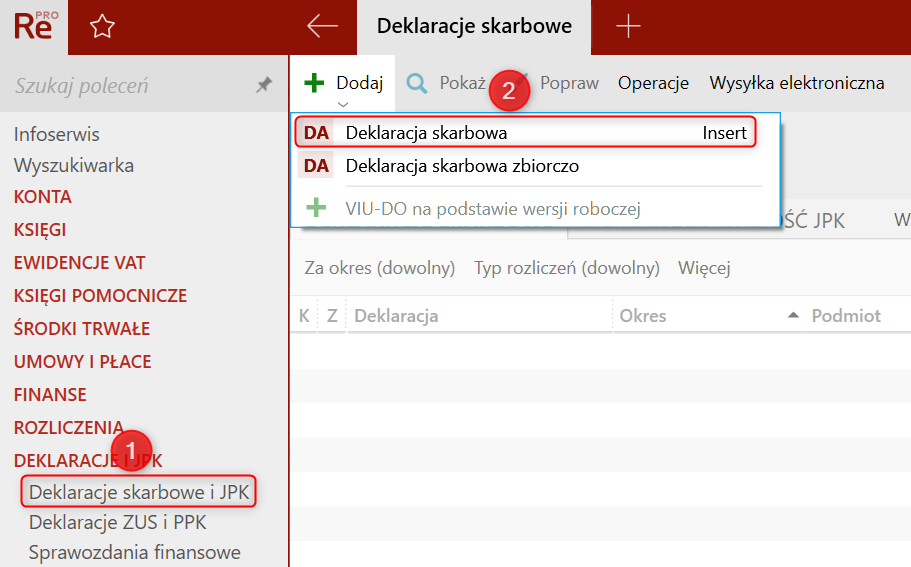Viewport: 911px width, 567px height.
Task: Open the Za okres (dowolny) filter
Action: (x=379, y=268)
